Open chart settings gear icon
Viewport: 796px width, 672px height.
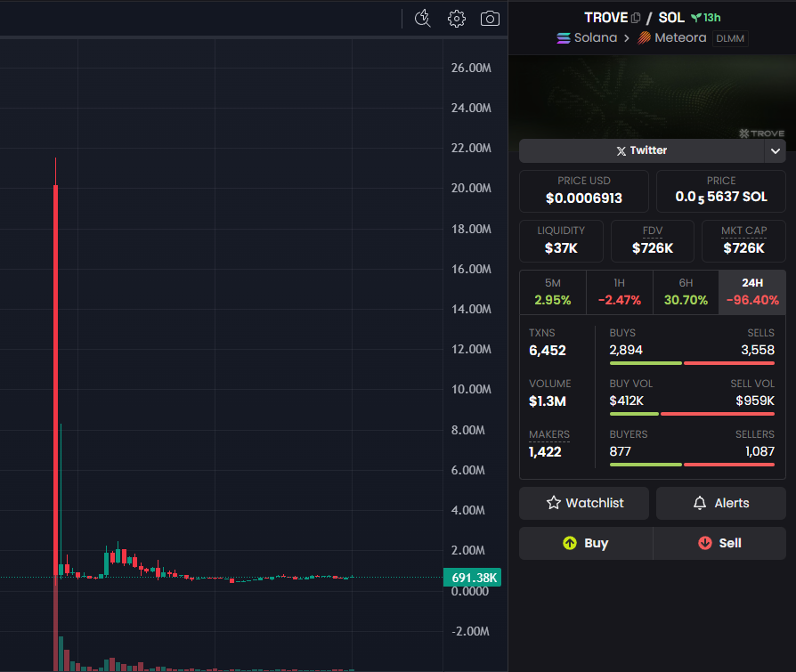[457, 19]
